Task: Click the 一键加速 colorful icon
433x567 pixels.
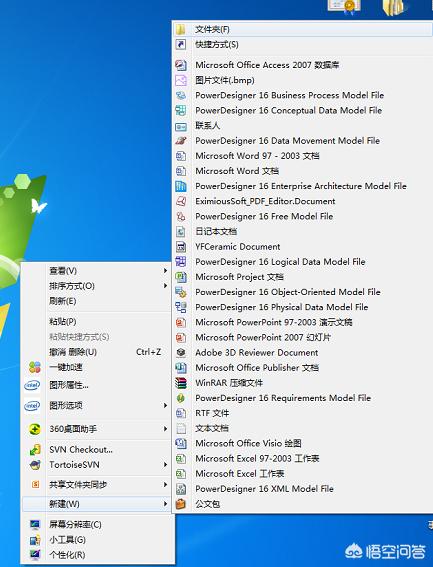Action: click(x=35, y=367)
